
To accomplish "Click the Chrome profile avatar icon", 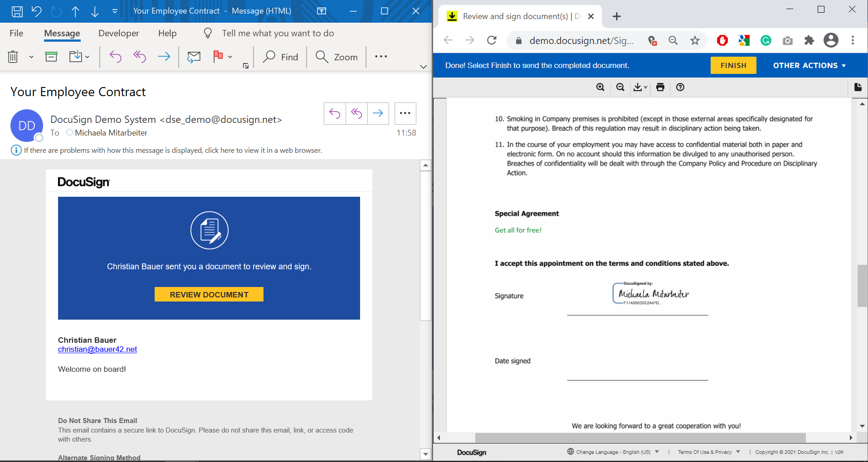I will coord(831,40).
